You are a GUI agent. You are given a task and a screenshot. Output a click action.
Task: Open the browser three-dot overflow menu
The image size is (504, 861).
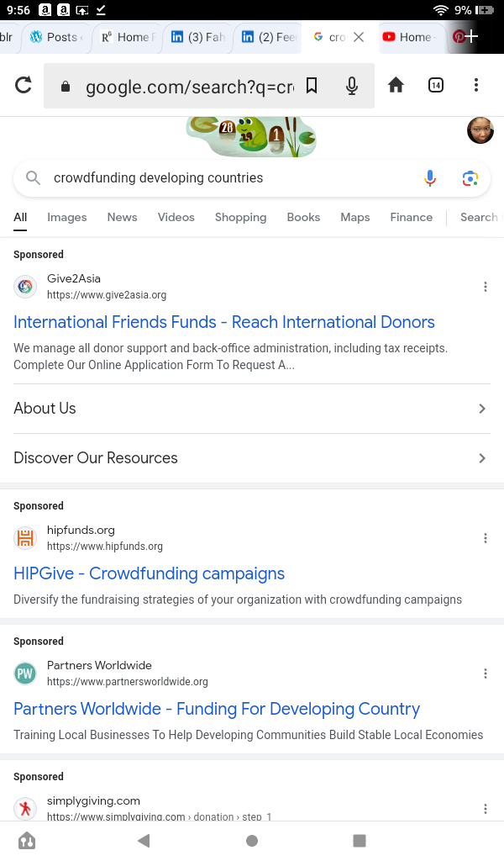(x=476, y=85)
